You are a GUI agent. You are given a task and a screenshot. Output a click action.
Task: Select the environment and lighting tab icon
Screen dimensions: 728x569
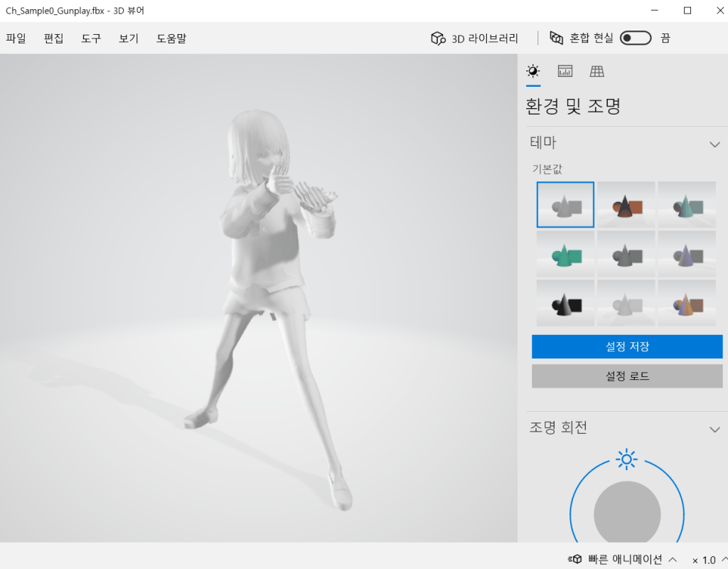(x=532, y=71)
